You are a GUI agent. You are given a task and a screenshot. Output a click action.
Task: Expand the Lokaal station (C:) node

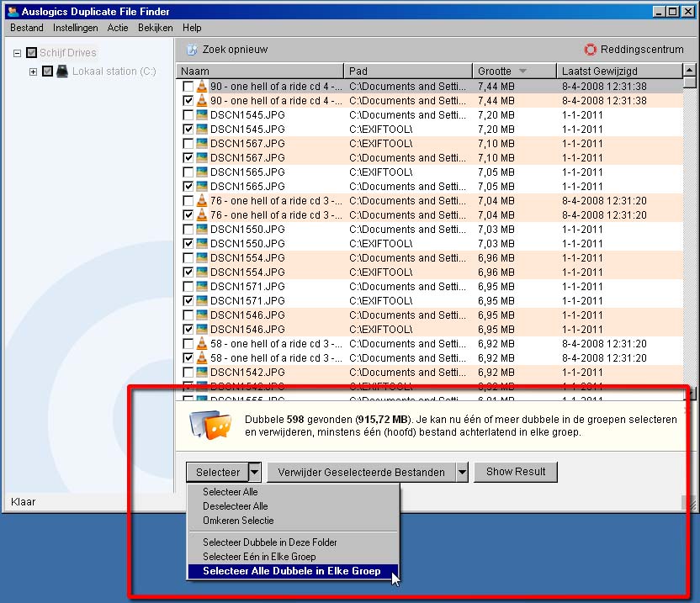33,71
